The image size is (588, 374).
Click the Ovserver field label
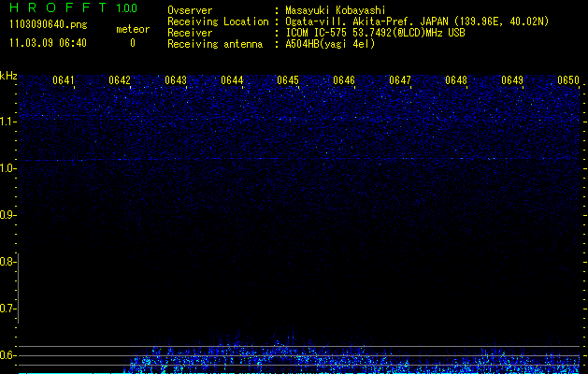[190, 10]
